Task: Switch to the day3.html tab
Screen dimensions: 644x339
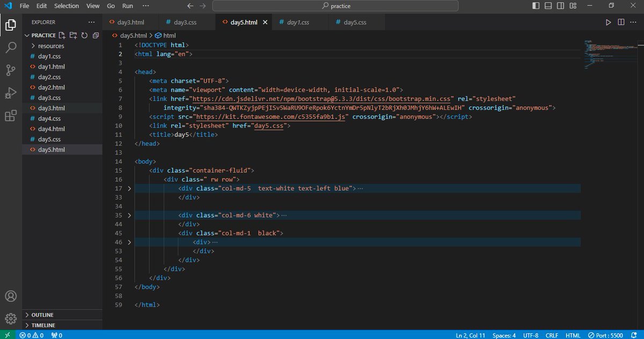Action: 130,23
